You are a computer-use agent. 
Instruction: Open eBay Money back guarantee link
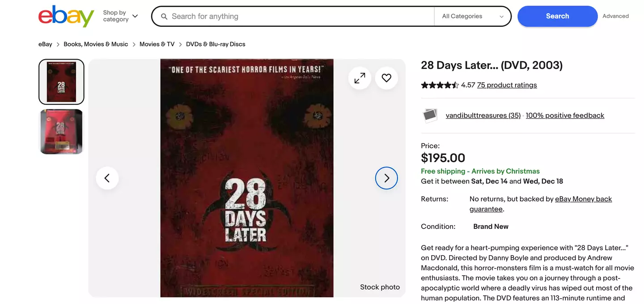coord(583,199)
